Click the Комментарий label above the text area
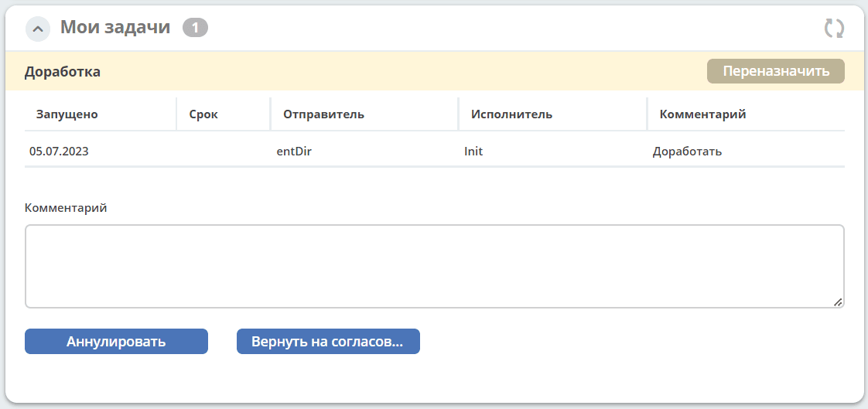Screen dimensions: 868x409 point(66,209)
